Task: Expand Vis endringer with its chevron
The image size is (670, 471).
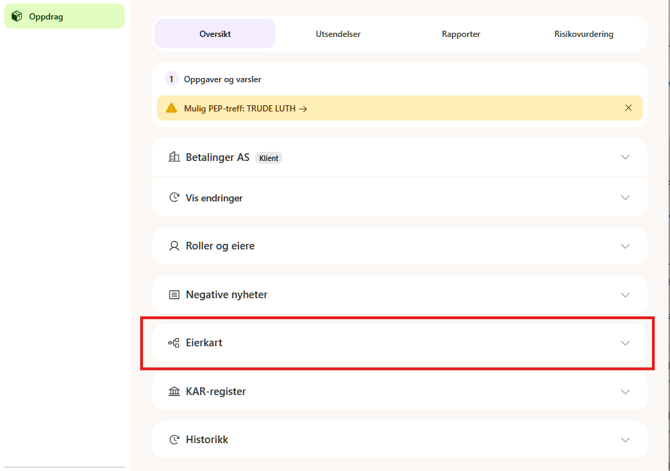Action: click(625, 197)
